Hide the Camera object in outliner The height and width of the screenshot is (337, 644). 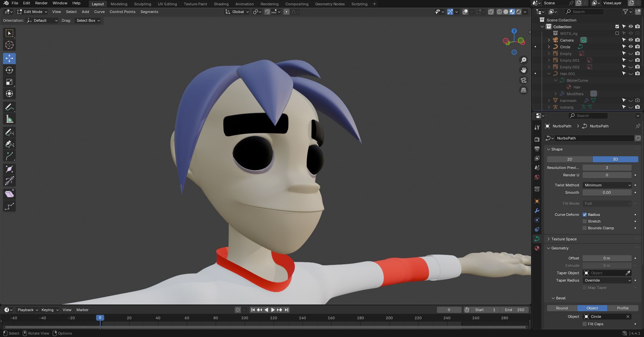click(631, 40)
